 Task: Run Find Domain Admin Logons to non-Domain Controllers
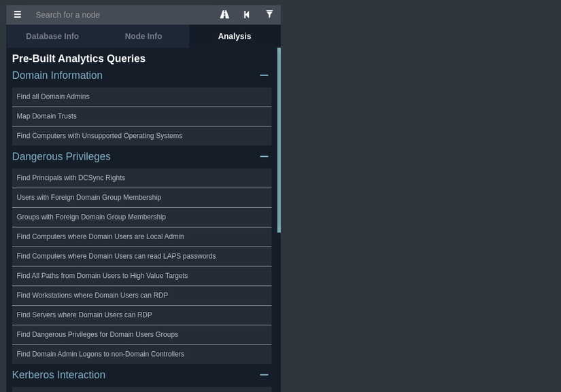coord(141,354)
